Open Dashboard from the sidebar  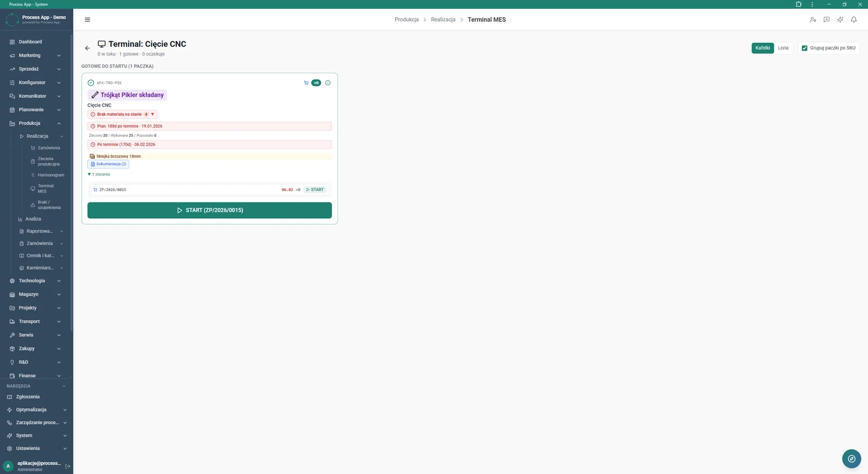30,42
